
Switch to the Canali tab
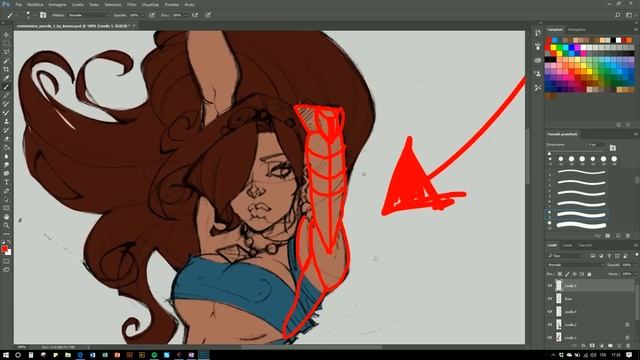(567, 245)
